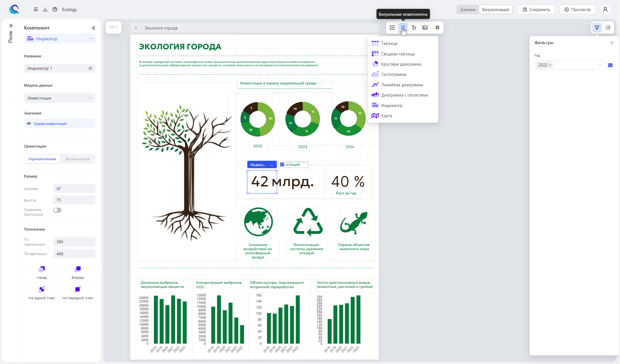Viewport: 620px width, 364px height.
Task: Click the list icon beside filter button
Action: click(x=608, y=28)
